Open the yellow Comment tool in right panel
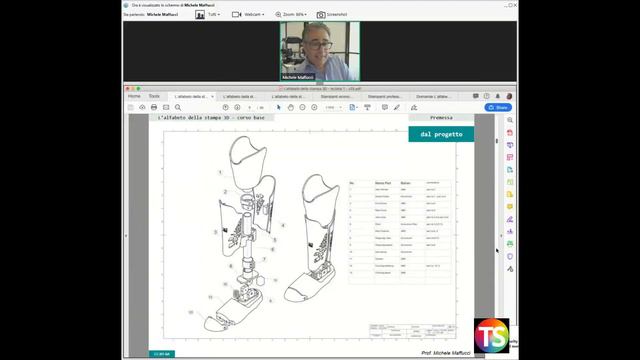 point(510,207)
